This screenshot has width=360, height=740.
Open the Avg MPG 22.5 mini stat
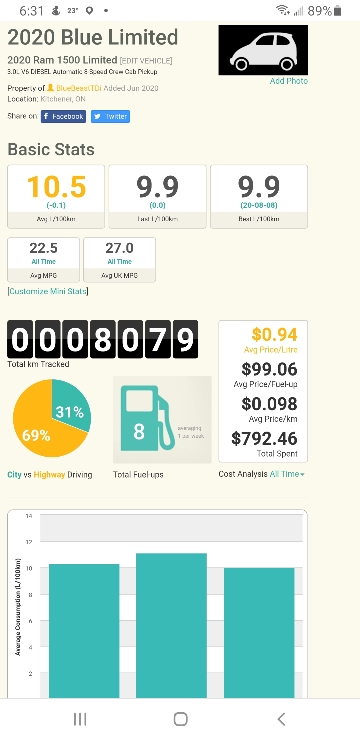(43, 260)
